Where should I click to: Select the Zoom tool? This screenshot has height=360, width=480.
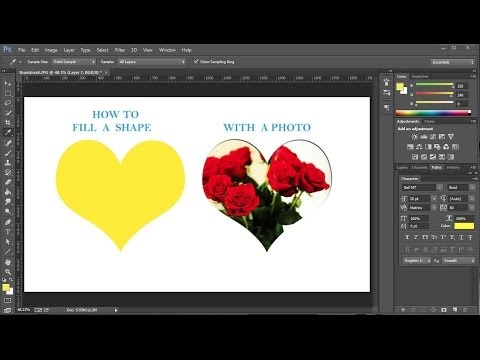[8, 272]
